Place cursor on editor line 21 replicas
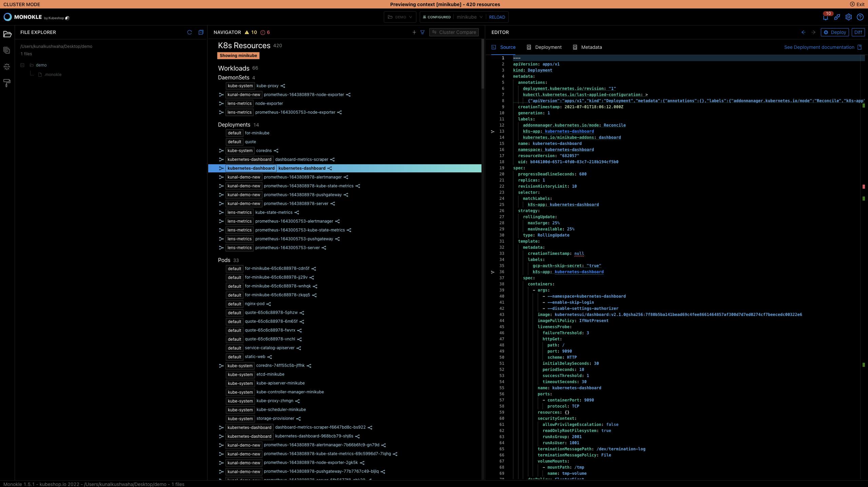The width and height of the screenshot is (868, 487). click(x=531, y=180)
